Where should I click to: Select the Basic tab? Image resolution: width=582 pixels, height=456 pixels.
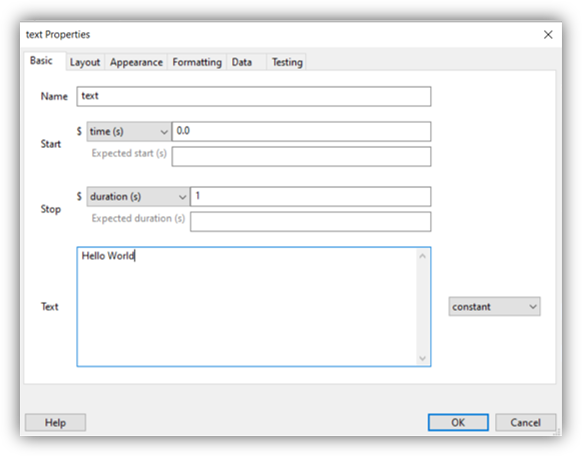click(x=41, y=60)
